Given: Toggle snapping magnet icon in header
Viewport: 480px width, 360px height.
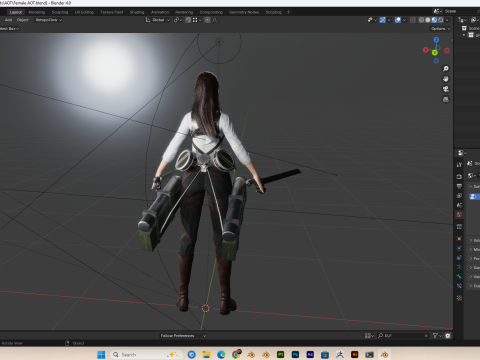Looking at the screenshot, I should pyautogui.click(x=188, y=20).
